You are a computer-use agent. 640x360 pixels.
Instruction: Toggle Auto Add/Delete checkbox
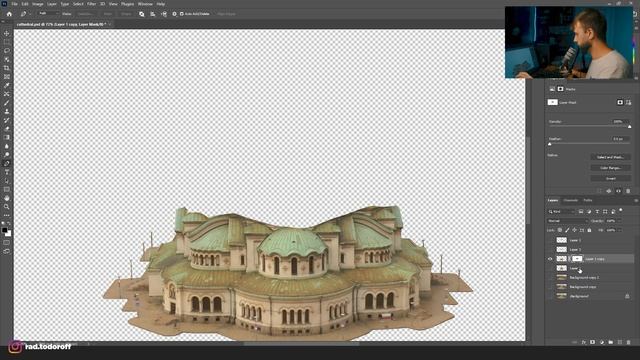pos(182,14)
